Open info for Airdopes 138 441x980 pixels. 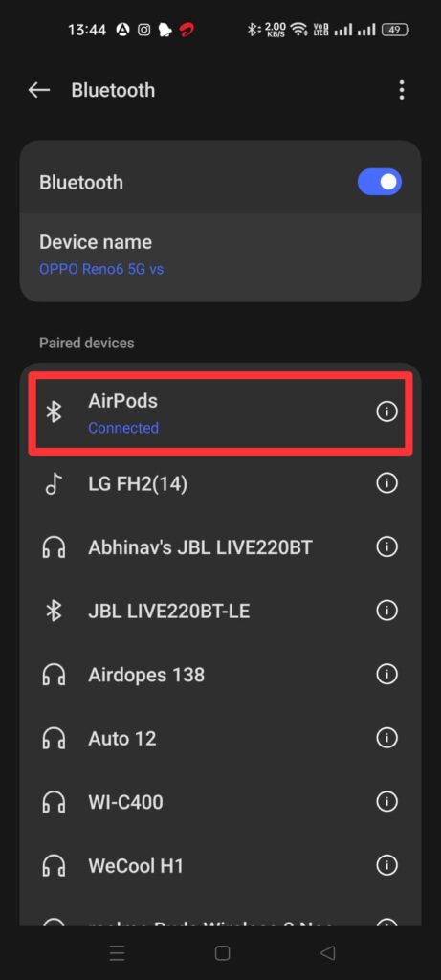(386, 674)
